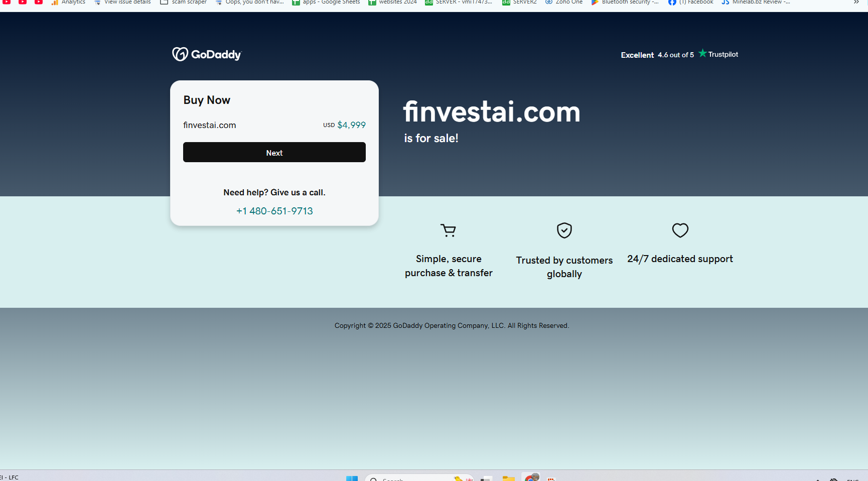Open the '(1) Facebook' bookmark

coord(691,3)
